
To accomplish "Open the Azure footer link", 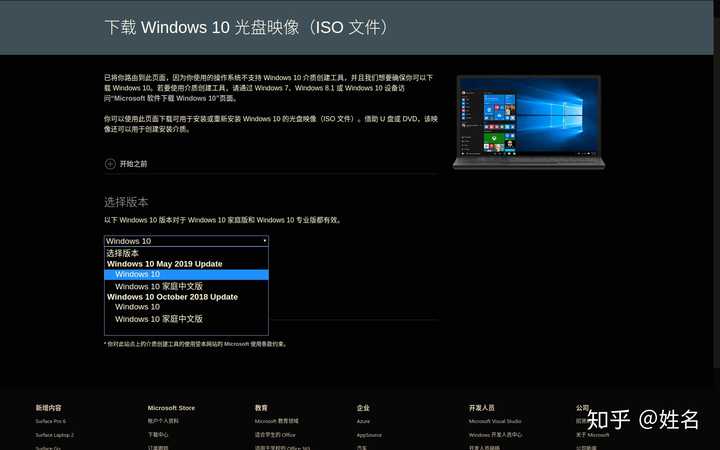I will (x=363, y=421).
